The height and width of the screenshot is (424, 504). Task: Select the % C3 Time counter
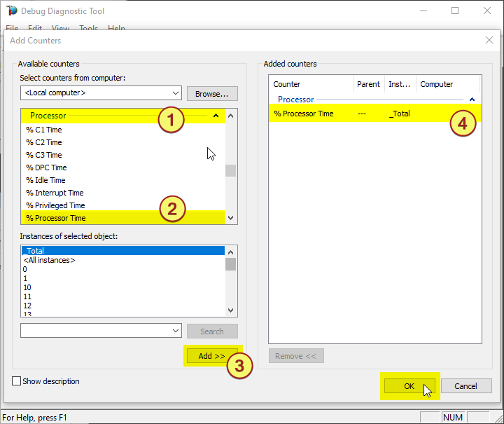click(44, 155)
